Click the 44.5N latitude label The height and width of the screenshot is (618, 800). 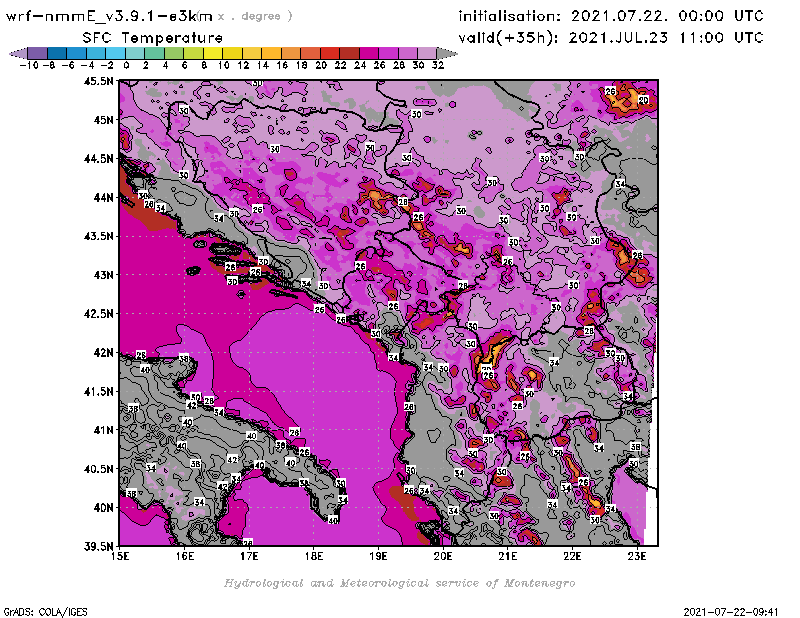pos(98,158)
